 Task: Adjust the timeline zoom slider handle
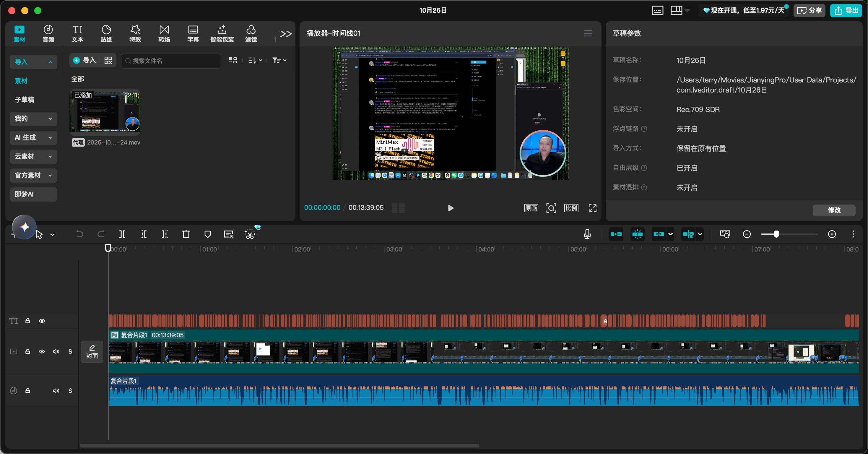[x=776, y=234]
